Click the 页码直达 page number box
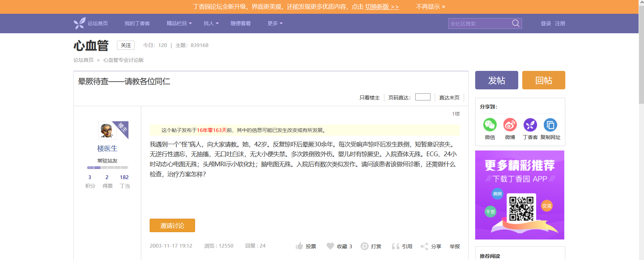The height and width of the screenshot is (260, 644). click(x=423, y=97)
